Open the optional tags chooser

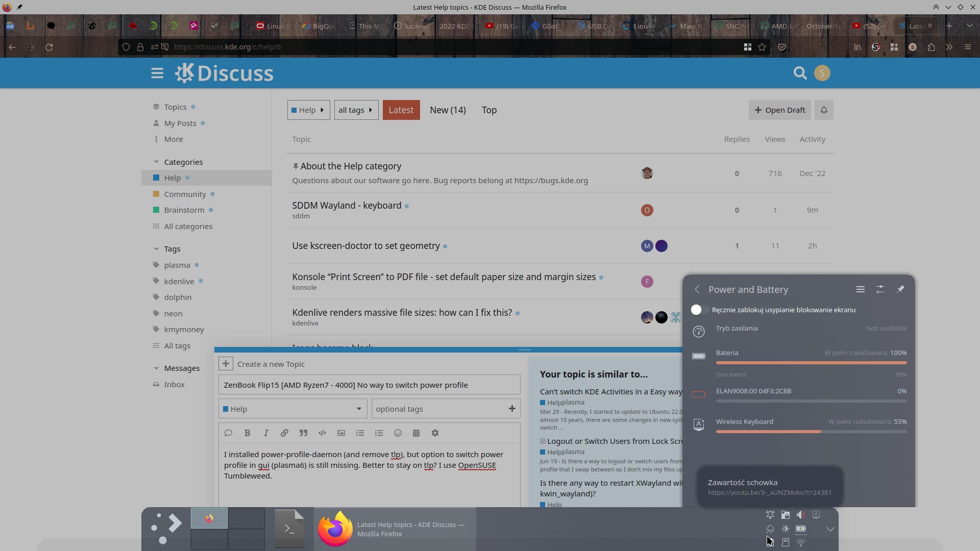(446, 409)
